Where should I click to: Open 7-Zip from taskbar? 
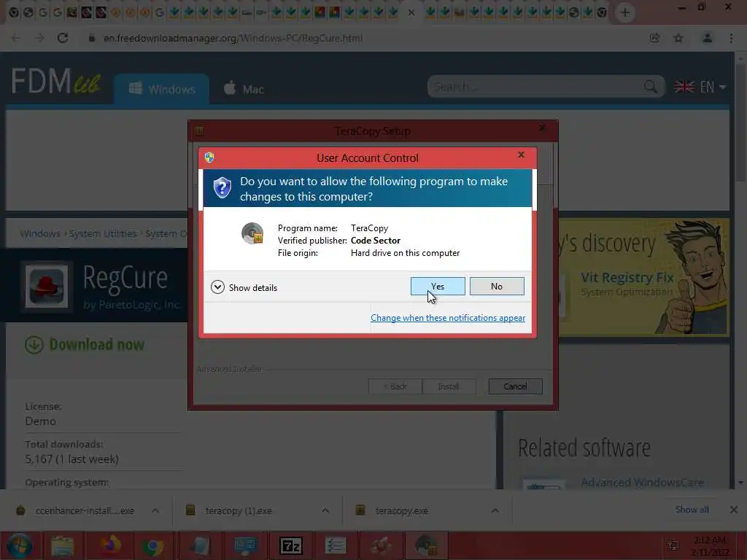point(290,545)
